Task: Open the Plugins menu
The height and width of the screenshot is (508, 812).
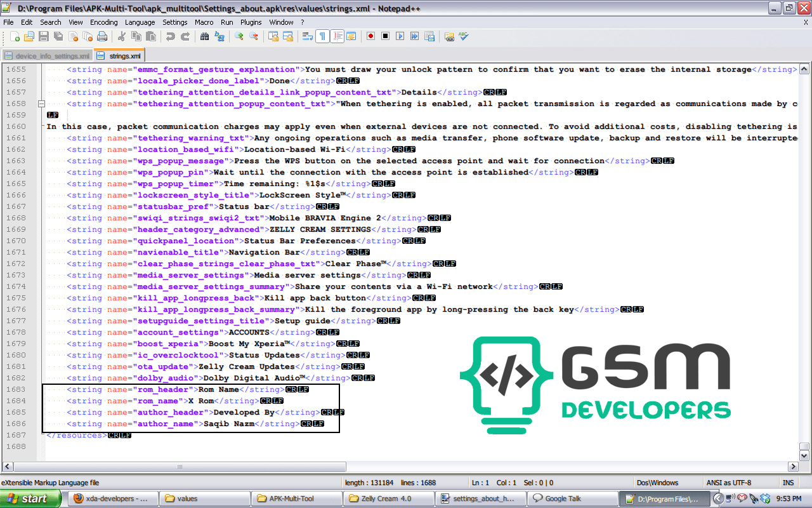Action: pyautogui.click(x=251, y=22)
